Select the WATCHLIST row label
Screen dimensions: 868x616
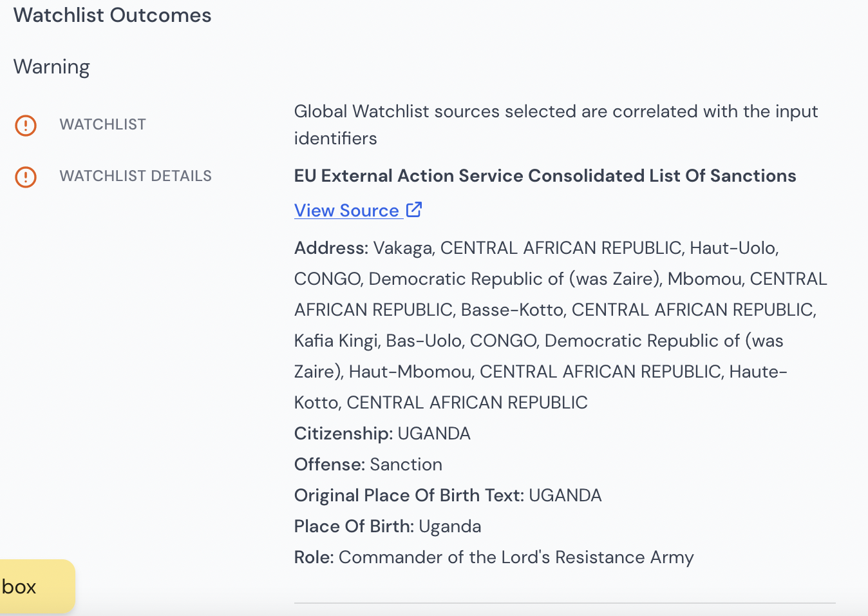(x=103, y=124)
